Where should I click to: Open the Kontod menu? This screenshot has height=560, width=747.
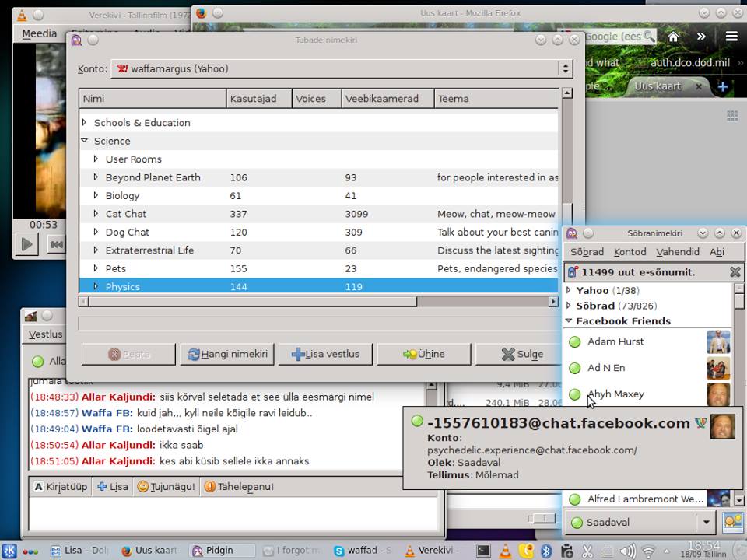pos(630,252)
